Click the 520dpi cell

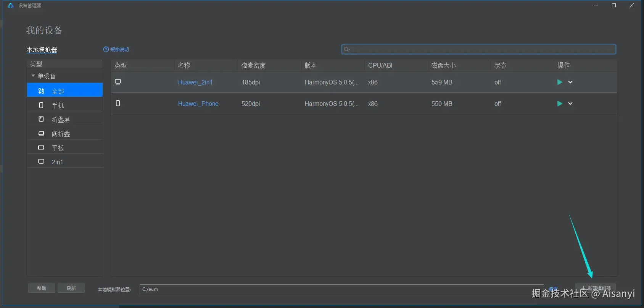[x=251, y=104]
